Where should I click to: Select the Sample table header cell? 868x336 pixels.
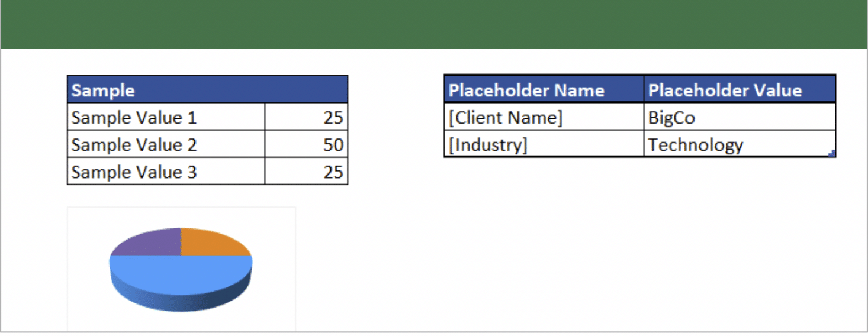pyautogui.click(x=207, y=89)
